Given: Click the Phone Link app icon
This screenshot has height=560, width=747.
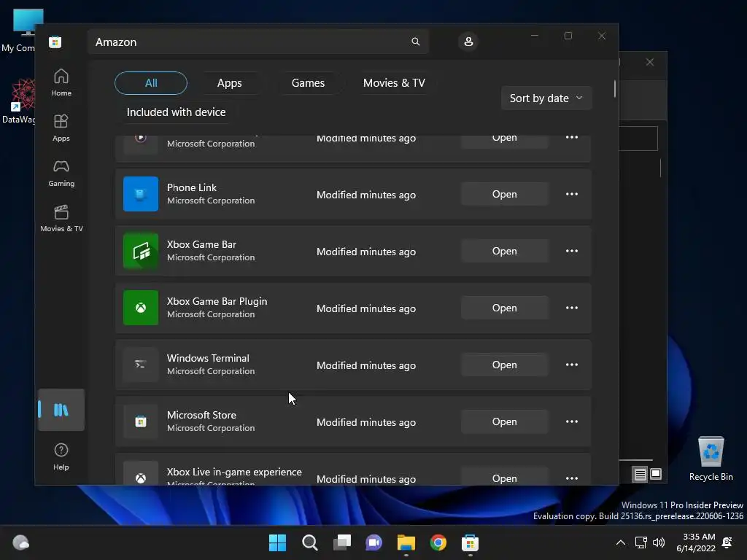Looking at the screenshot, I should tap(141, 194).
